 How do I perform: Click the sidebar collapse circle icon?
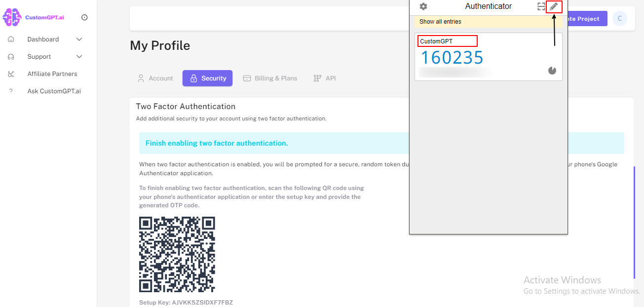(x=84, y=17)
